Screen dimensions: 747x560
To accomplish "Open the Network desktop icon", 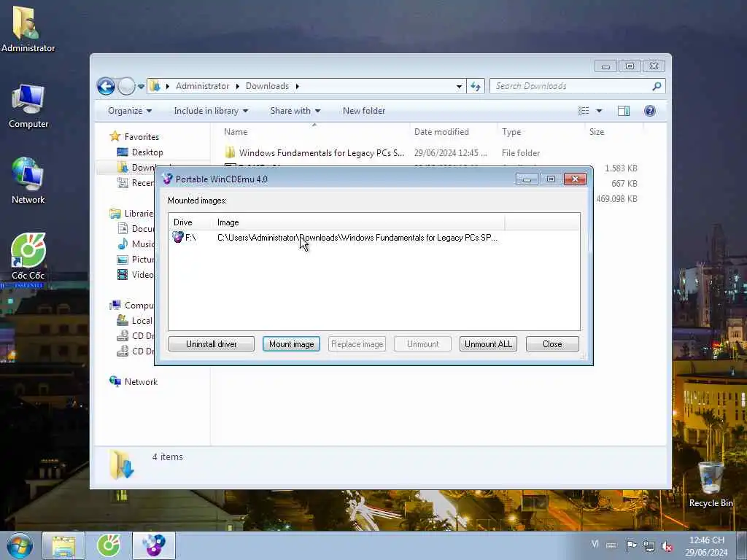I will tap(28, 181).
